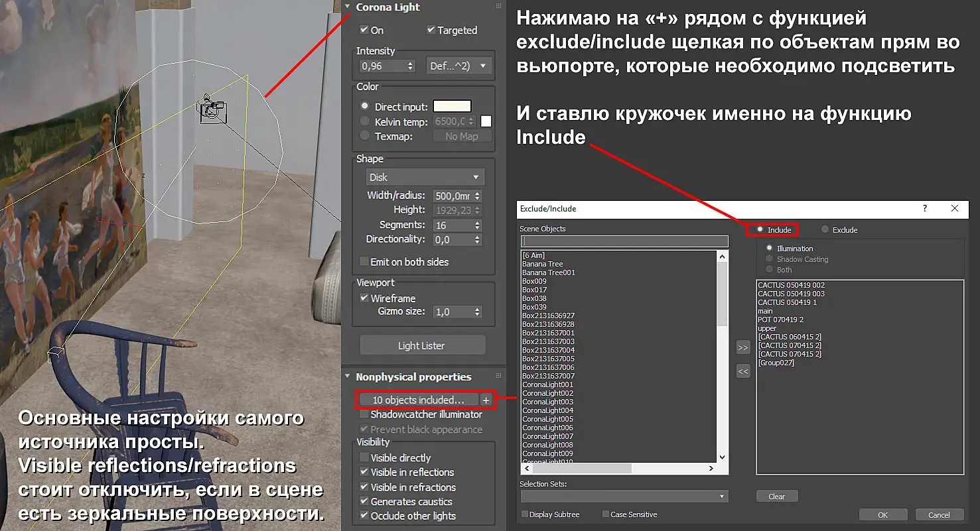The image size is (980, 531).
Task: Open the Light Lister
Action: pos(421,345)
